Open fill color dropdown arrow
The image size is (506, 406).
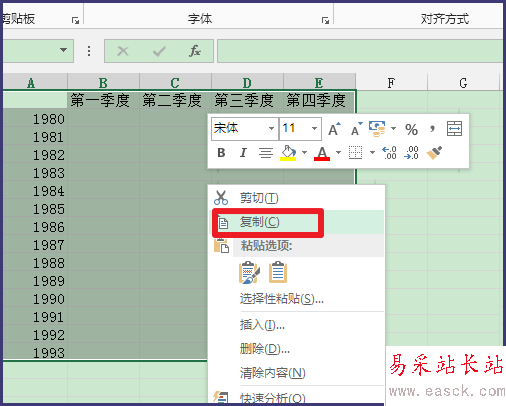[x=304, y=153]
